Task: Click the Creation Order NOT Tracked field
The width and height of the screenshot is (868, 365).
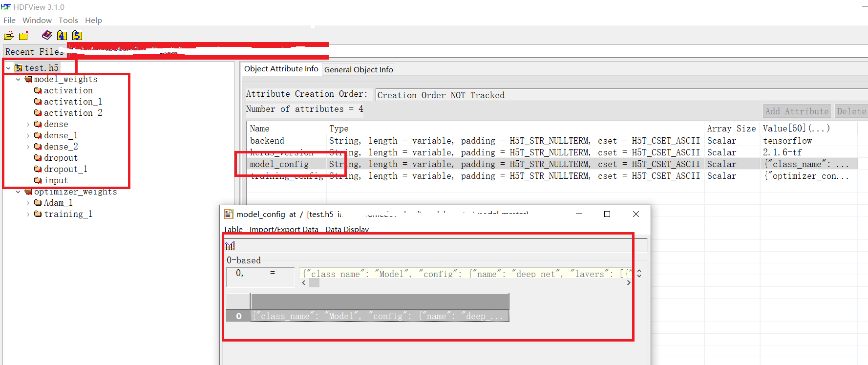Action: pyautogui.click(x=621, y=95)
